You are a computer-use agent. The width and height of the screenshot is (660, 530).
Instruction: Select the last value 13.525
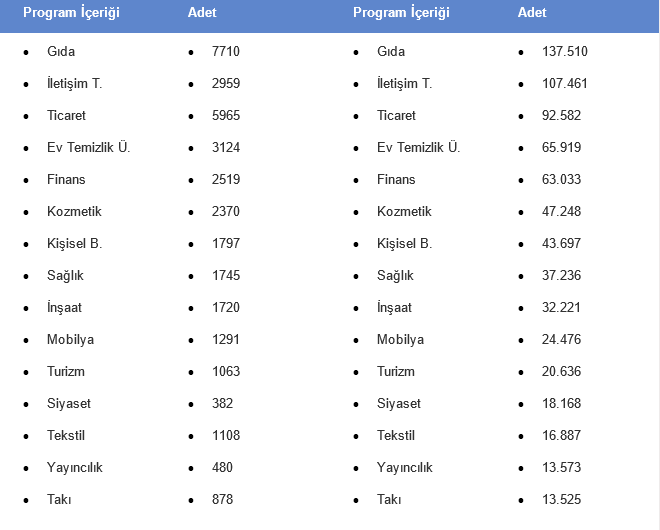coord(561,499)
